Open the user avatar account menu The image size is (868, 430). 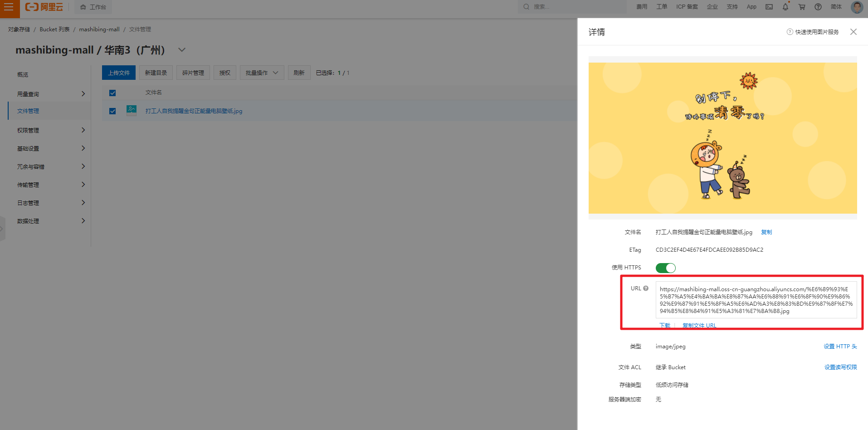(x=857, y=7)
